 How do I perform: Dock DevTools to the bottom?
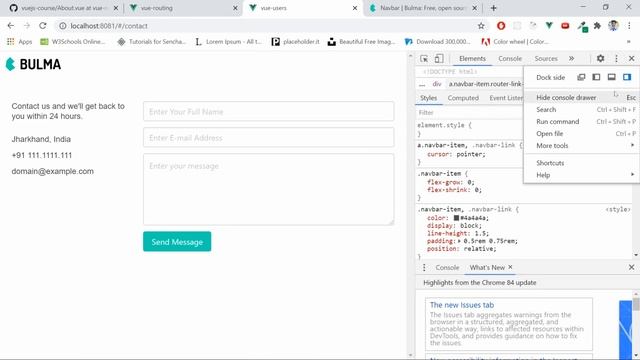(611, 77)
